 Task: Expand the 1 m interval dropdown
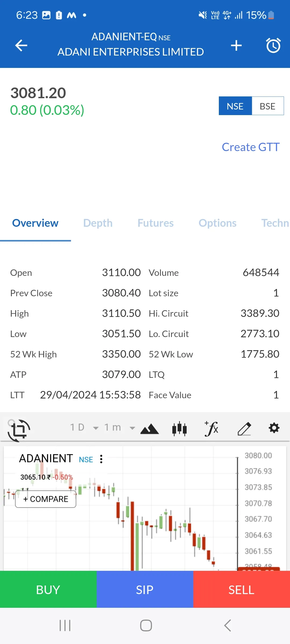tap(119, 427)
